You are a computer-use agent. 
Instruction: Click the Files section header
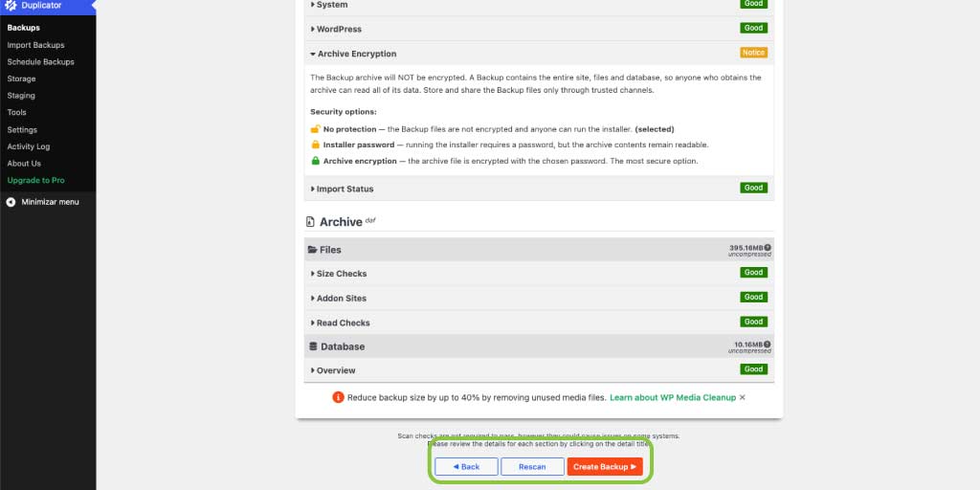(539, 250)
